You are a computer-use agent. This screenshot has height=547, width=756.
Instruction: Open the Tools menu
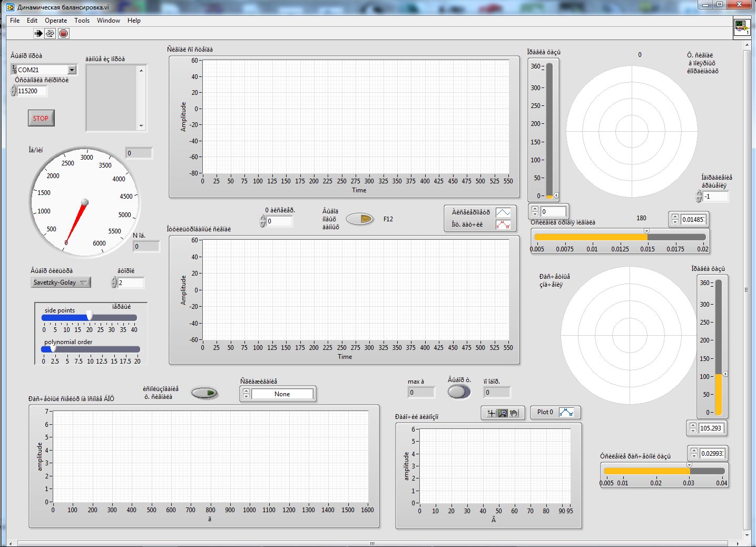82,21
